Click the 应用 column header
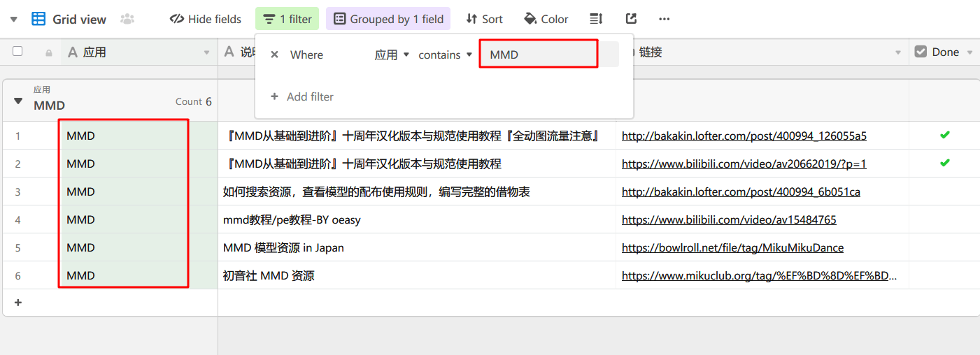The width and height of the screenshot is (980, 355). coord(139,52)
